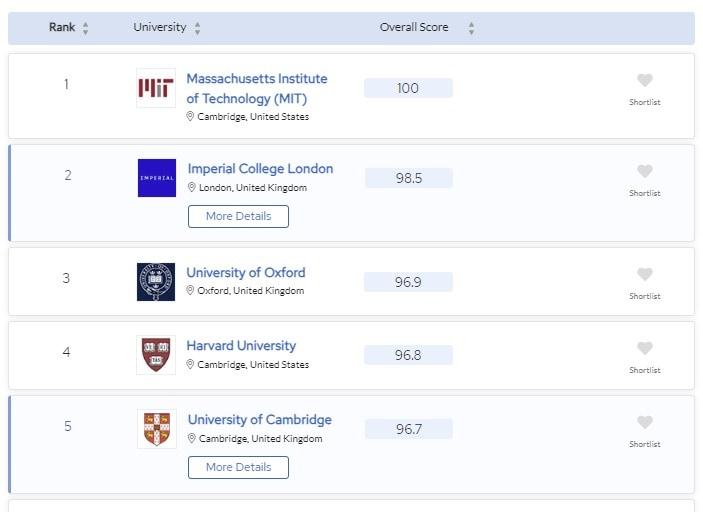
Task: Add Harvard University to shortlist
Action: click(x=645, y=349)
